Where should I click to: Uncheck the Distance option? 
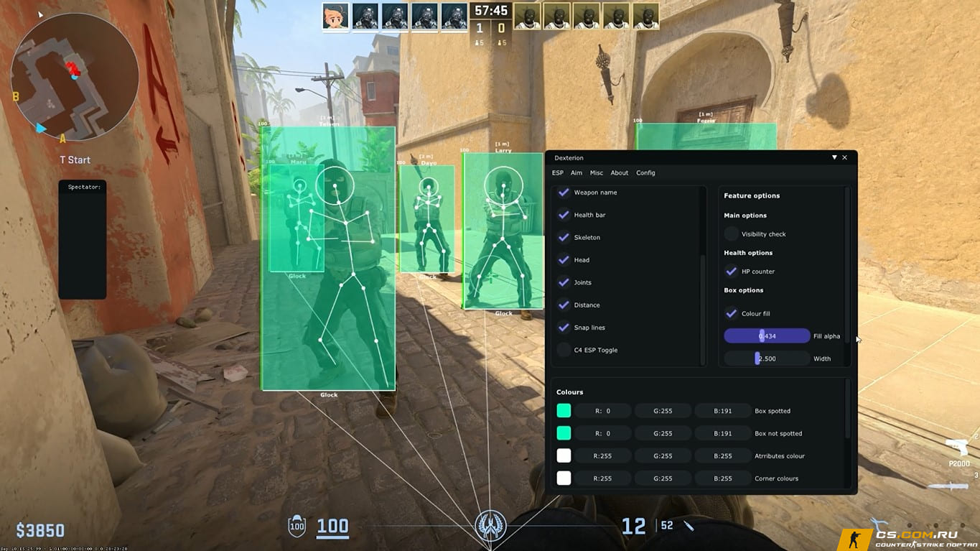tap(564, 305)
